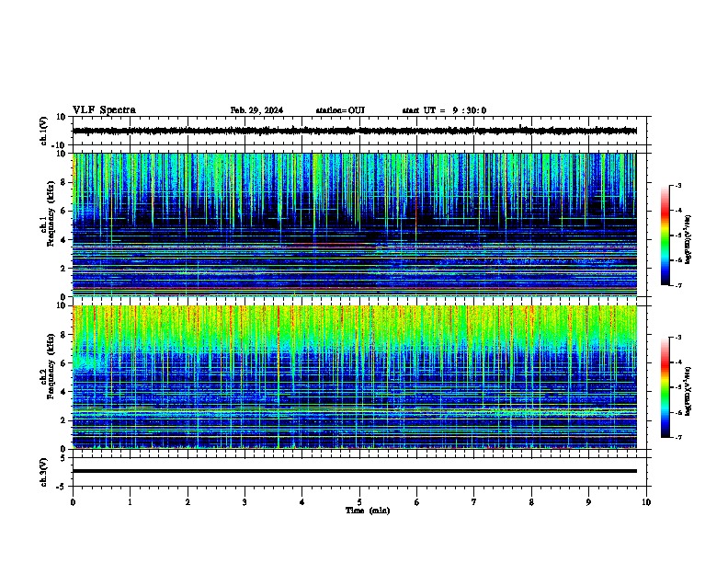
Task: Click the 'station=OUJ' label
Action: click(x=340, y=110)
